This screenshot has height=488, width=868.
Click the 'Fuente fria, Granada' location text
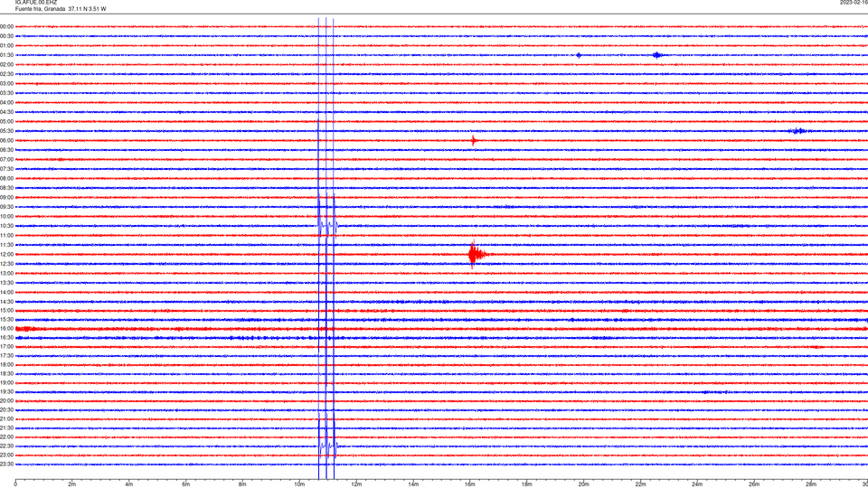click(x=40, y=9)
